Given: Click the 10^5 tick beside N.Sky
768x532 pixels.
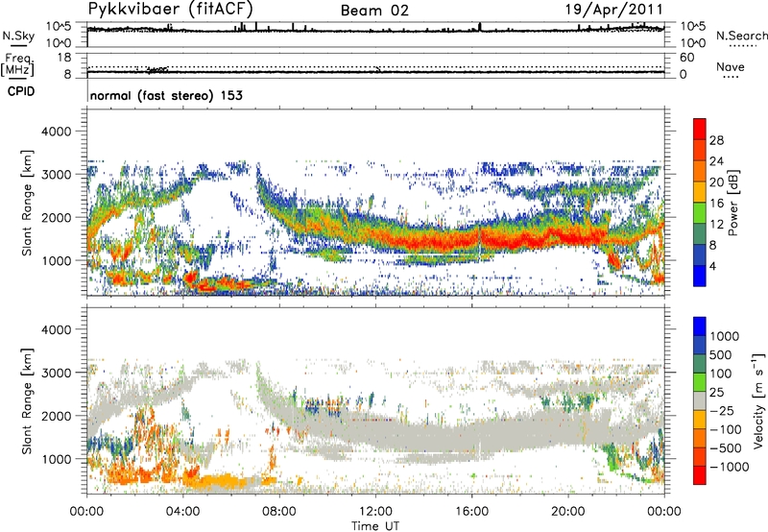Looking at the screenshot, I should pos(58,27).
